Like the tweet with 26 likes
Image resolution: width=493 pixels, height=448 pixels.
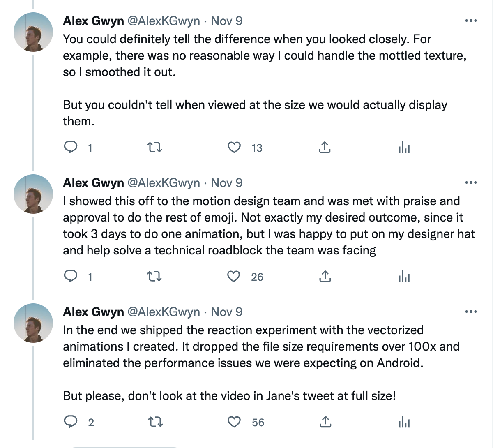(x=234, y=276)
